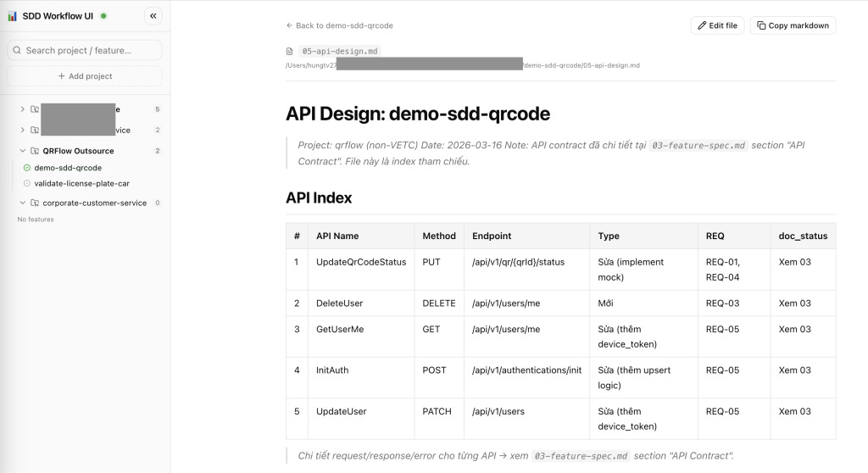Viewport: 868px width, 473px height.
Task: Click status circle of validate-license-plate-car
Action: pos(26,183)
